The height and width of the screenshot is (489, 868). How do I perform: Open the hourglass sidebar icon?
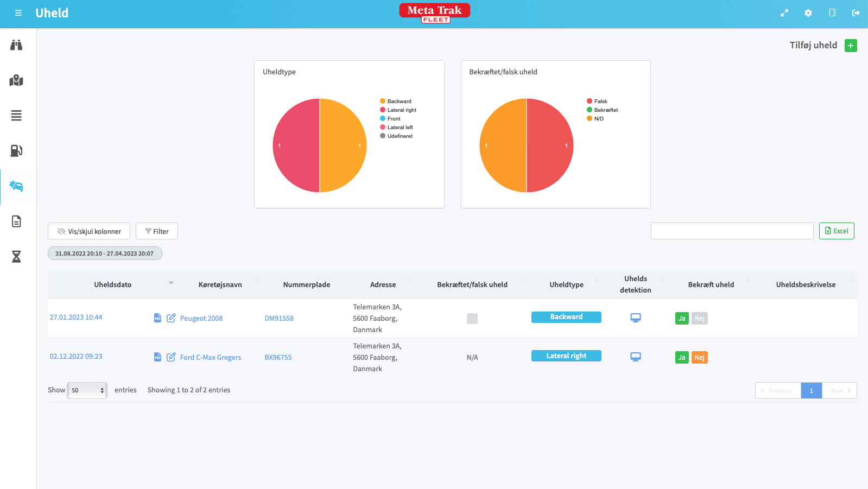click(x=16, y=257)
